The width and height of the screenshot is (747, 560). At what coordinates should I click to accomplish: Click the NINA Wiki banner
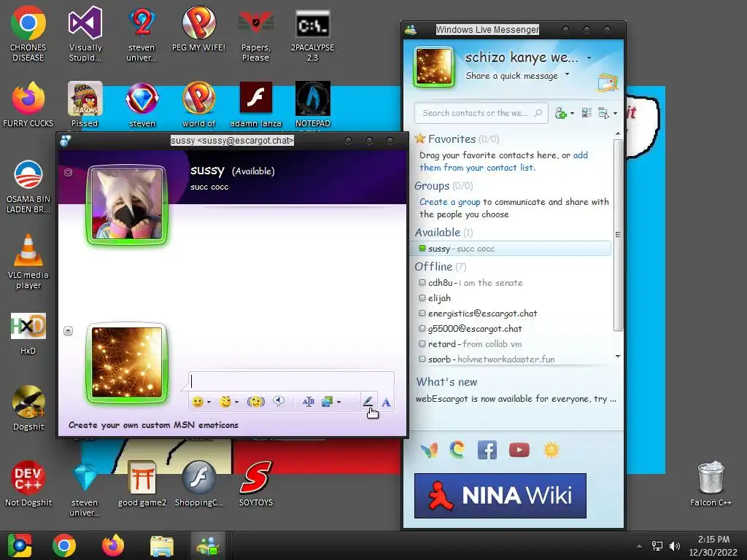[500, 496]
